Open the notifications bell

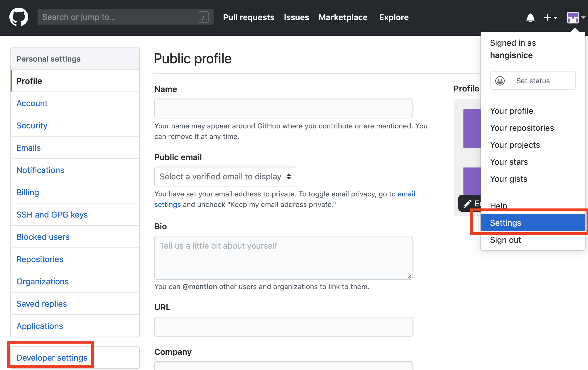530,18
